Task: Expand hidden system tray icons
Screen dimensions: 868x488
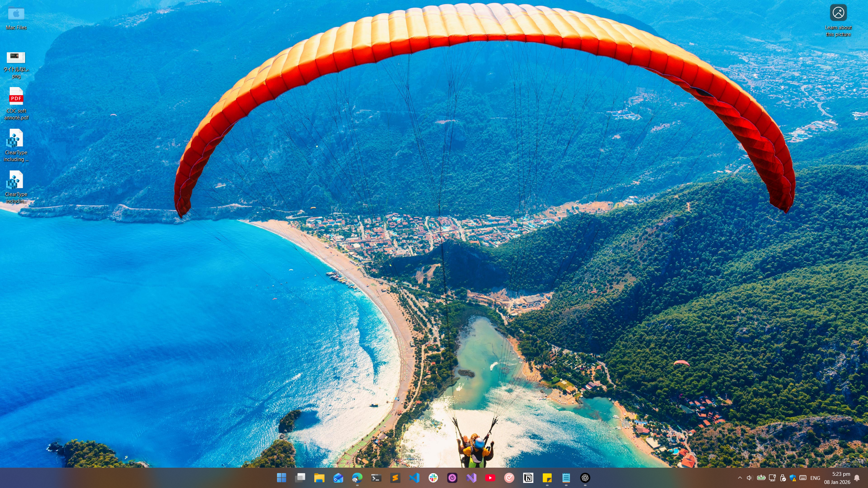Action: click(740, 478)
